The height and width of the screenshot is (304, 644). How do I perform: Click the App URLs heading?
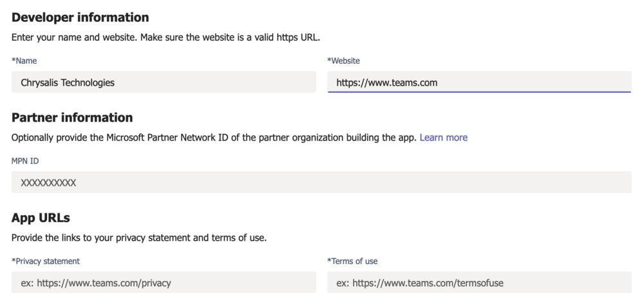tap(41, 218)
